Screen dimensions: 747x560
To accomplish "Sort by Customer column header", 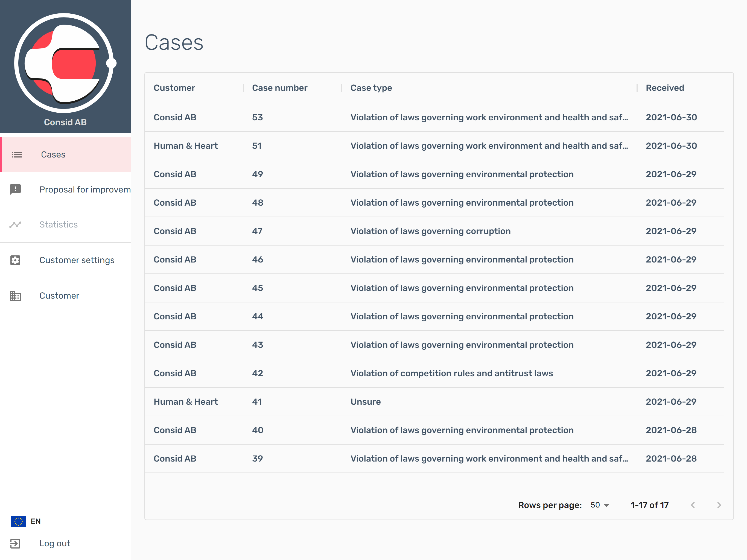I will coord(174,88).
